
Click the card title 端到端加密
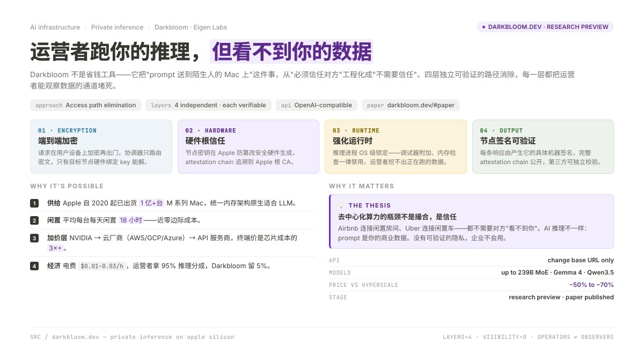click(x=57, y=141)
